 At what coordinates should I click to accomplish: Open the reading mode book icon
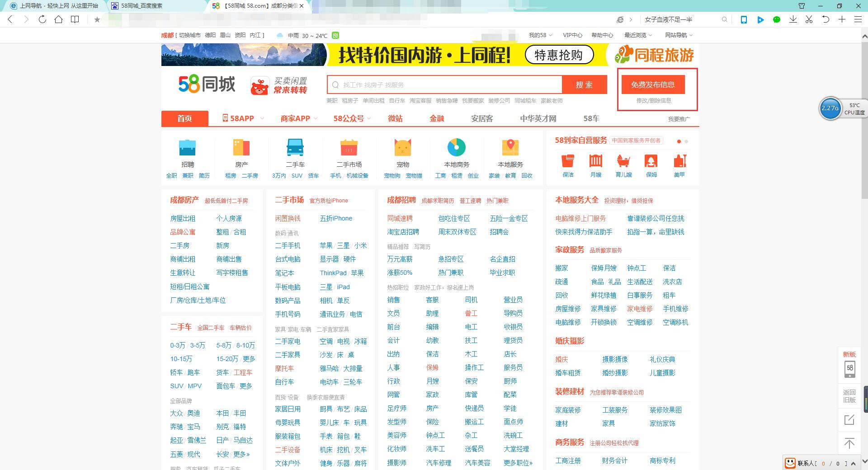tap(75, 19)
